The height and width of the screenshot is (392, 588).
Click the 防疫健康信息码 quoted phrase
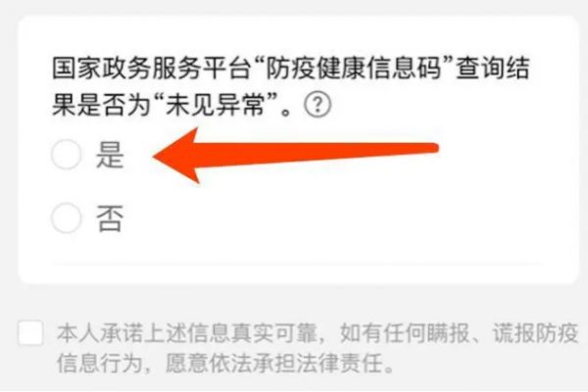point(354,69)
